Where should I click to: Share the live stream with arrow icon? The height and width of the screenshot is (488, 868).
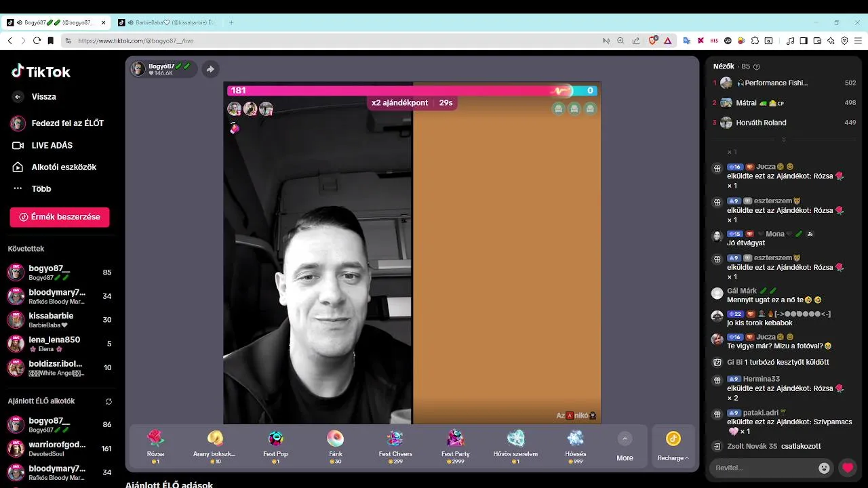pyautogui.click(x=210, y=68)
